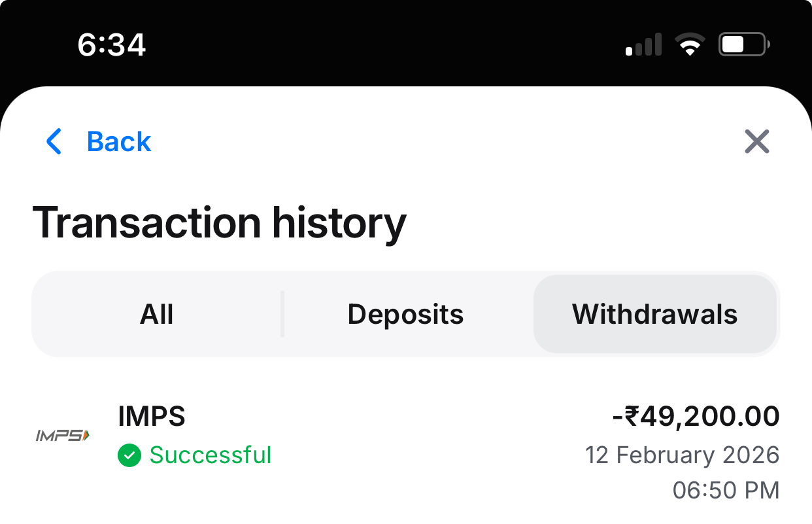
Task: Click the divider between All and Deposits
Action: pyautogui.click(x=282, y=315)
